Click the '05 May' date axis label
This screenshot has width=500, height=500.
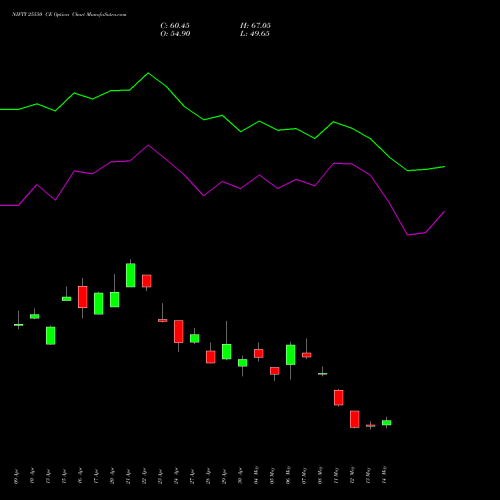coord(272,475)
